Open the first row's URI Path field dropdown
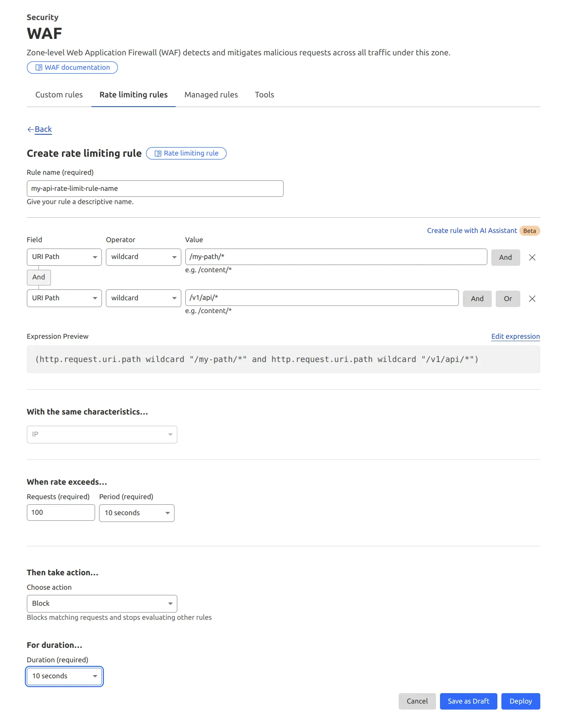This screenshot has width=582, height=728. [x=64, y=257]
